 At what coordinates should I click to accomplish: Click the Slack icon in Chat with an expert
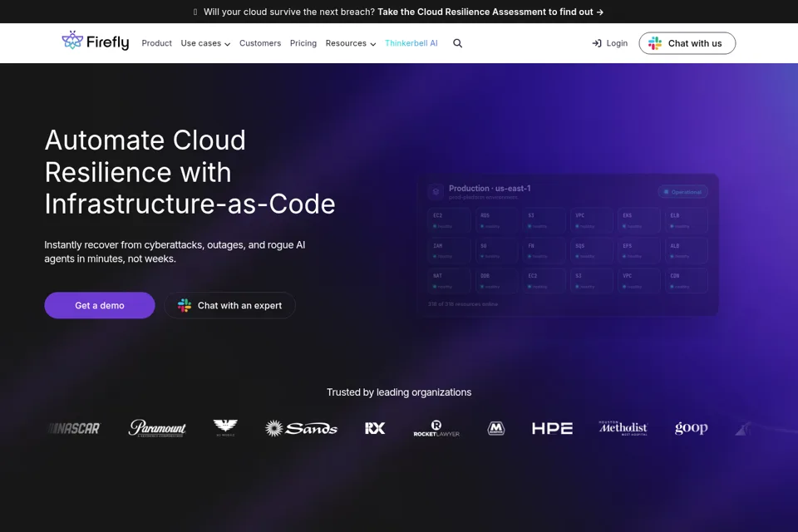(185, 305)
